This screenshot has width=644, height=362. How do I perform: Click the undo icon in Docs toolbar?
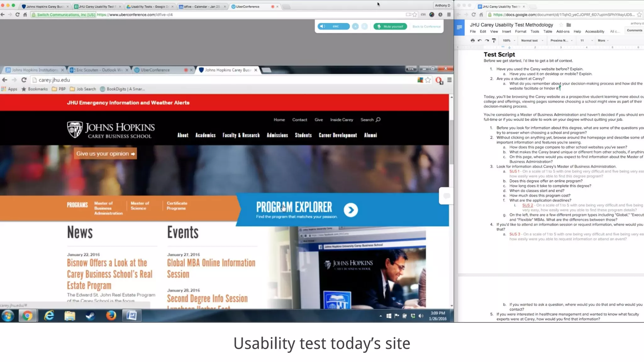(x=480, y=41)
